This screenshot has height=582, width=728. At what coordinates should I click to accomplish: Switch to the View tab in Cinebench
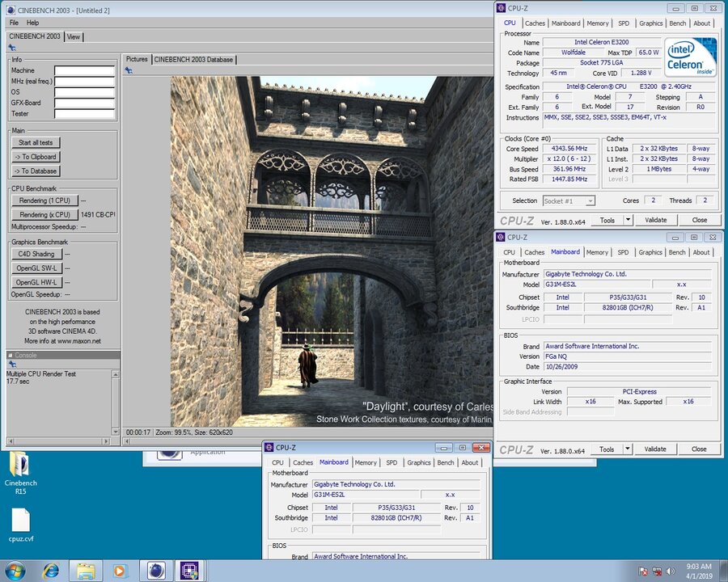74,36
